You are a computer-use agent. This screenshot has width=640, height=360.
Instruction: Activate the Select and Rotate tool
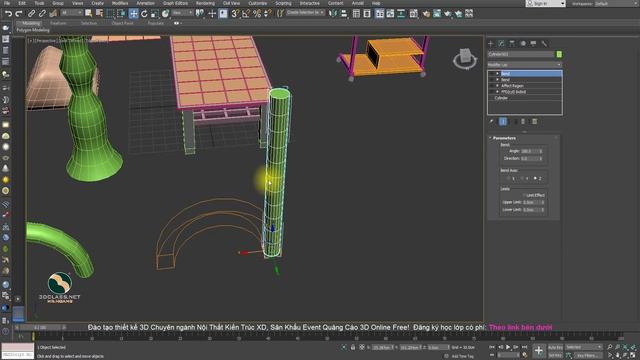144,13
